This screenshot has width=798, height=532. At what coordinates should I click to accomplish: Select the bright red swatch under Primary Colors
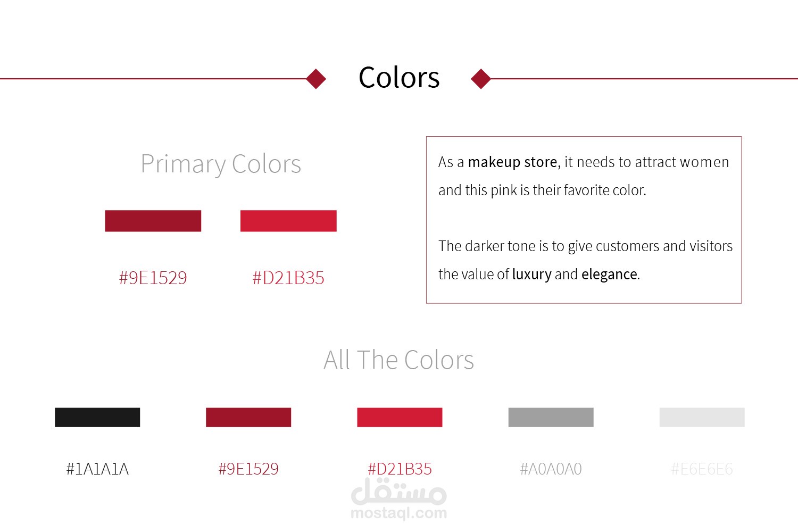pyautogui.click(x=288, y=221)
